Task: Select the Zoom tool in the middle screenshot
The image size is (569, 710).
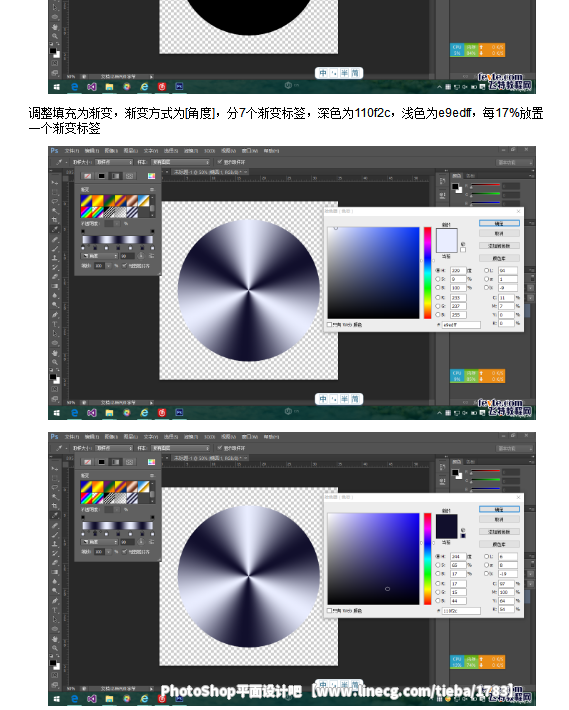Action: point(55,362)
